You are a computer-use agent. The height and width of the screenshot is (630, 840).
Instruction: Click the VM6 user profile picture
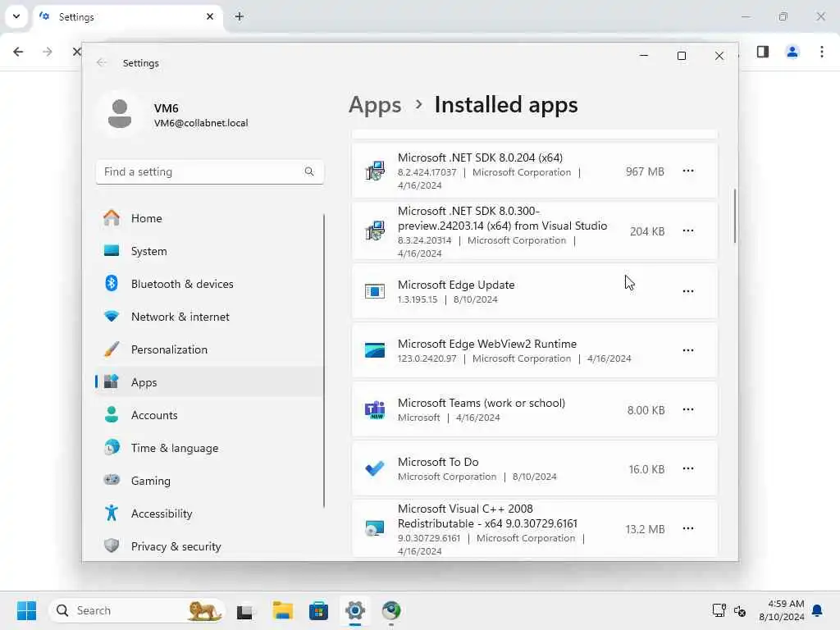(x=120, y=114)
